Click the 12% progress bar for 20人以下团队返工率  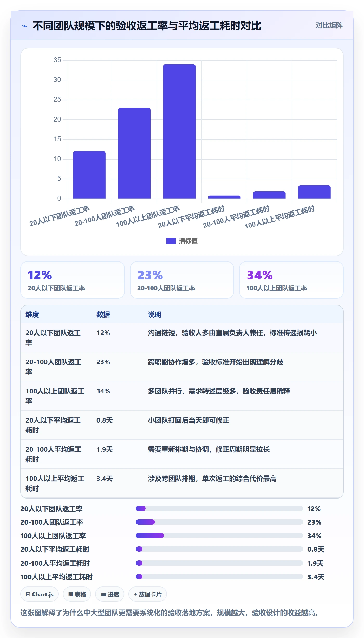click(x=219, y=508)
